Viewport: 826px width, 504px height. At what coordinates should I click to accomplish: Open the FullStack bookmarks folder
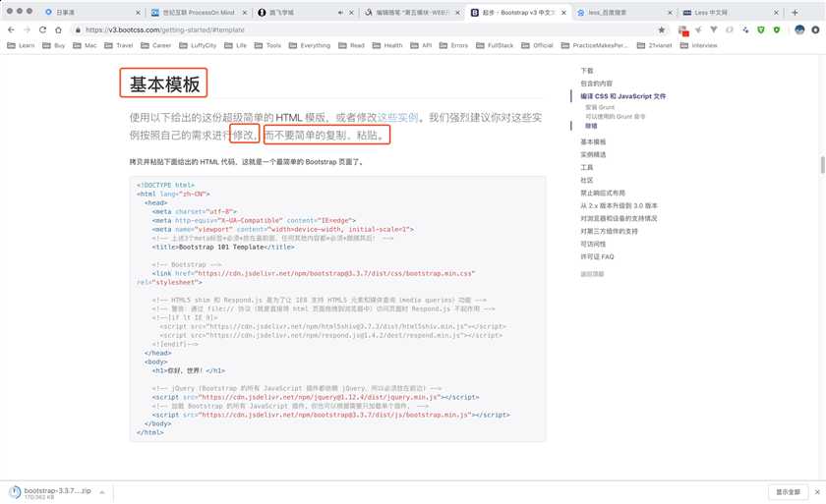coord(495,46)
